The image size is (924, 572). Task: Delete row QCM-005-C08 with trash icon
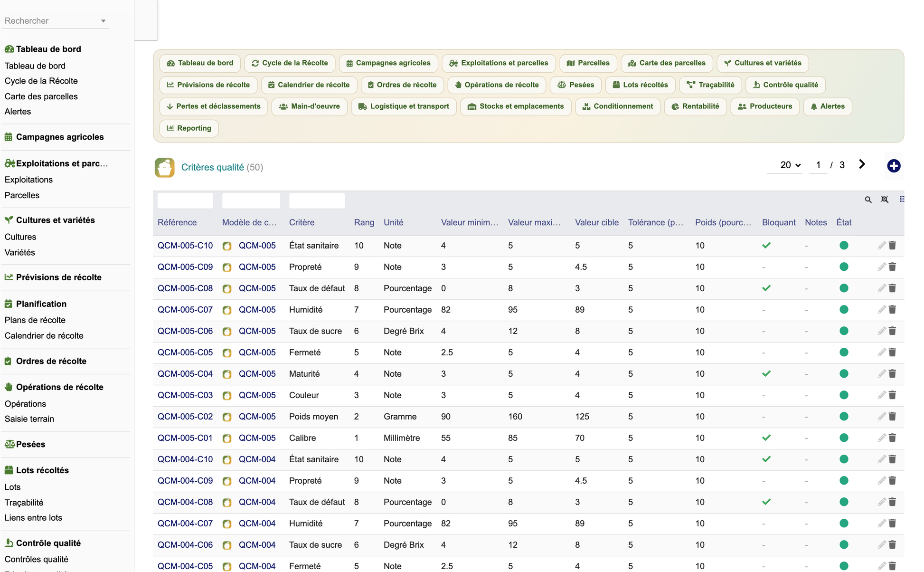tap(892, 288)
